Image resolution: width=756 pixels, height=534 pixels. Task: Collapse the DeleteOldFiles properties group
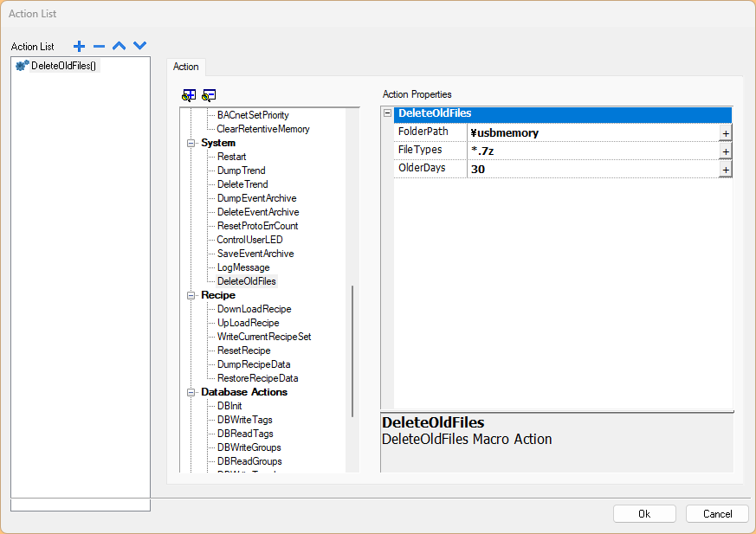[x=387, y=114]
